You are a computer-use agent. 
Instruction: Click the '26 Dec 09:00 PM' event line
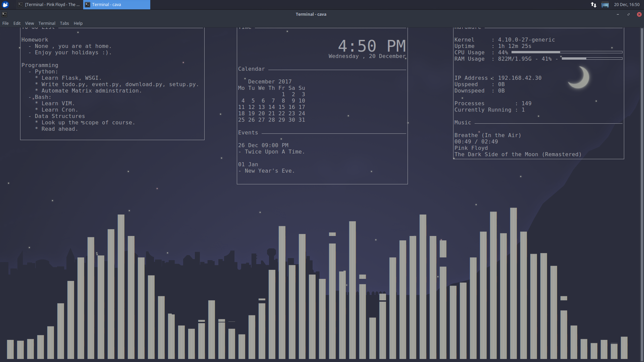tap(263, 145)
